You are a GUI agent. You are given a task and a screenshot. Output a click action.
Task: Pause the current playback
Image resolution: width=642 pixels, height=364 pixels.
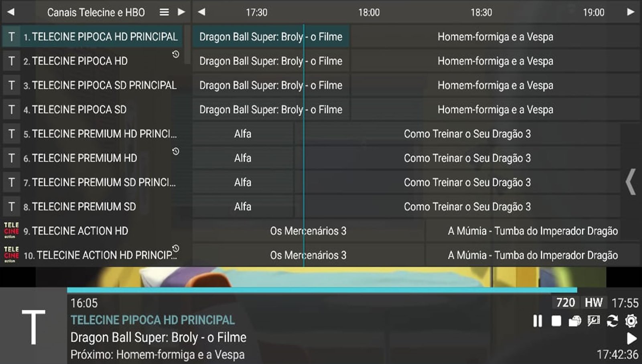(537, 321)
